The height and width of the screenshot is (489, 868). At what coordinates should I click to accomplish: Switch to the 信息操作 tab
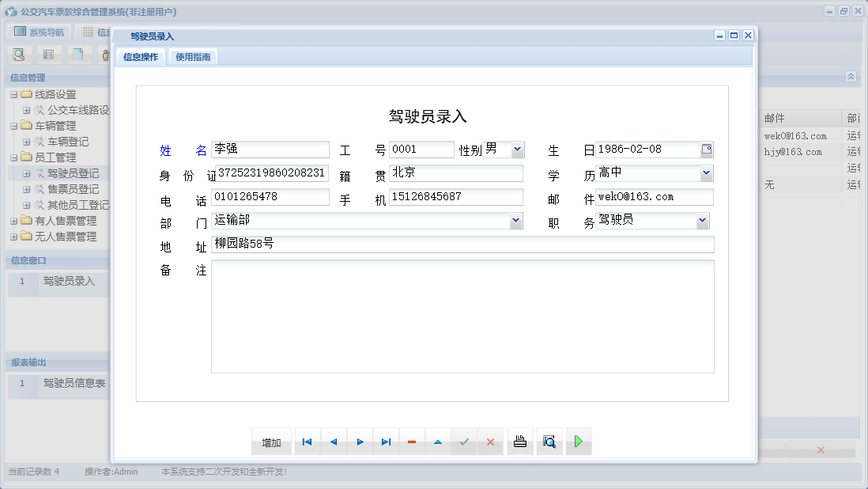139,56
